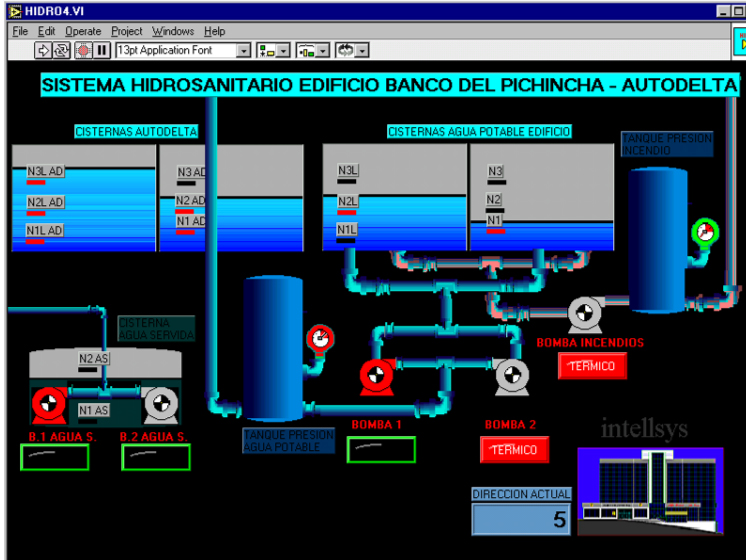The height and width of the screenshot is (560, 746).
Task: Click the DIRECCION ACTUAL label
Action: [521, 494]
